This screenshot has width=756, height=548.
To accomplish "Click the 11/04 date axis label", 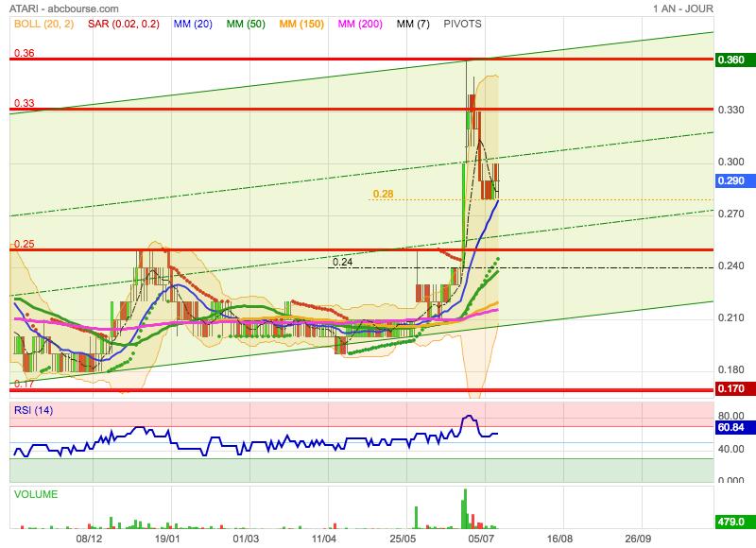I will point(324,539).
